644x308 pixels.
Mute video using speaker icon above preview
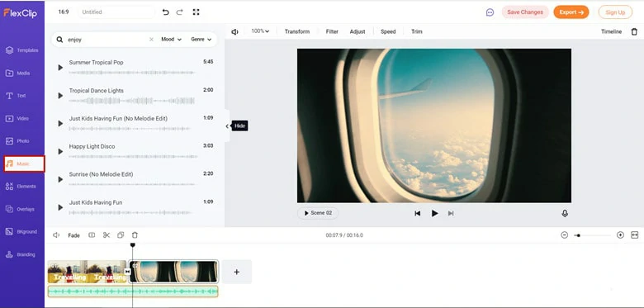(x=234, y=31)
